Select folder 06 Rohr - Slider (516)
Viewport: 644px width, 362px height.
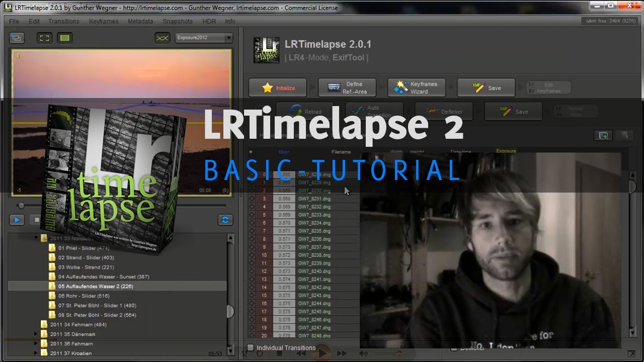pos(84,296)
